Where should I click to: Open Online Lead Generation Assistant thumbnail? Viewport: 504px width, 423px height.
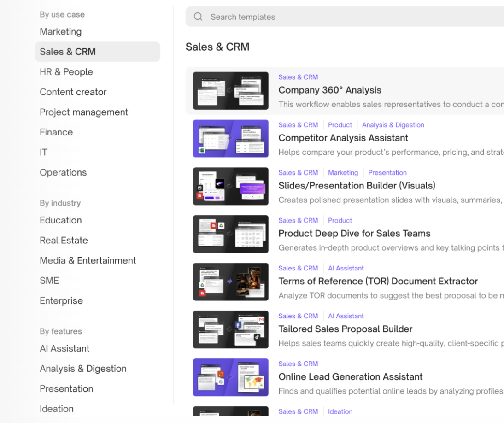(x=230, y=377)
